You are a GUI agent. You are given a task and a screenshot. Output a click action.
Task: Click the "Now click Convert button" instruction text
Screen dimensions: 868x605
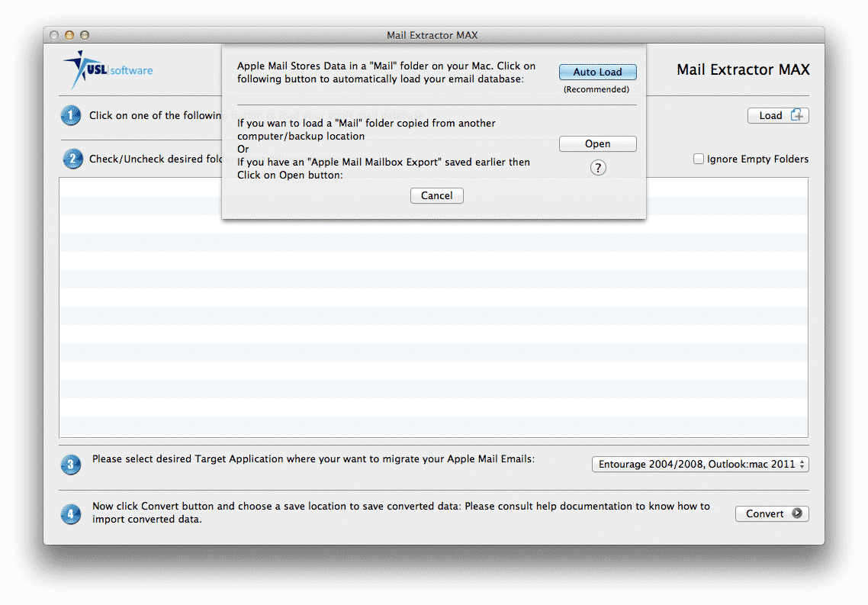coord(400,513)
